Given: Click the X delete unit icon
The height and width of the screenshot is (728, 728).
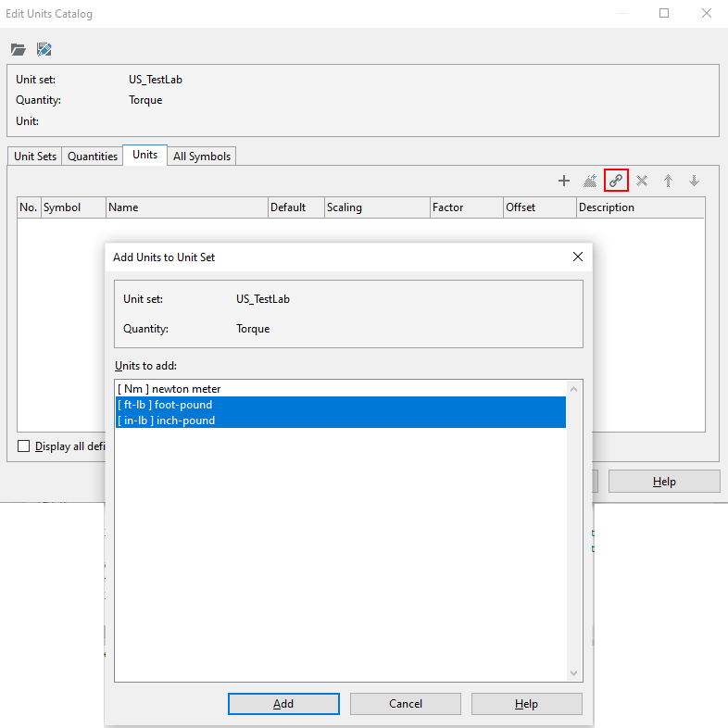Looking at the screenshot, I should click(x=642, y=181).
